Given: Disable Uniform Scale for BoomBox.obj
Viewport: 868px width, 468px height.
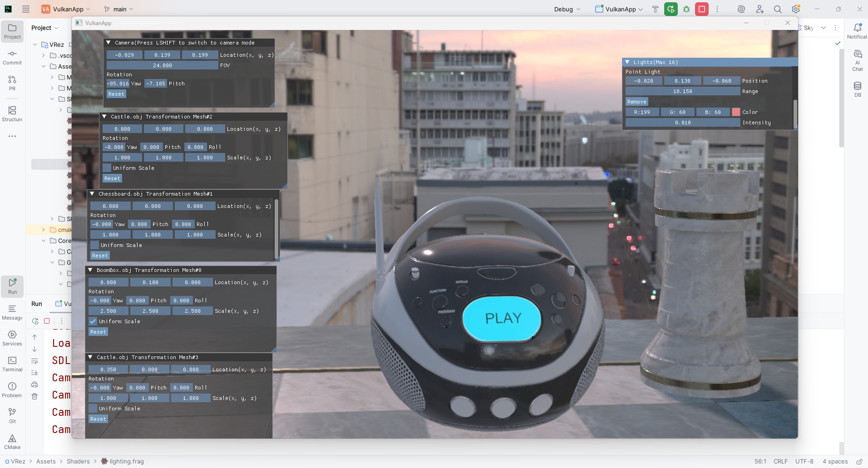Looking at the screenshot, I should pyautogui.click(x=93, y=321).
